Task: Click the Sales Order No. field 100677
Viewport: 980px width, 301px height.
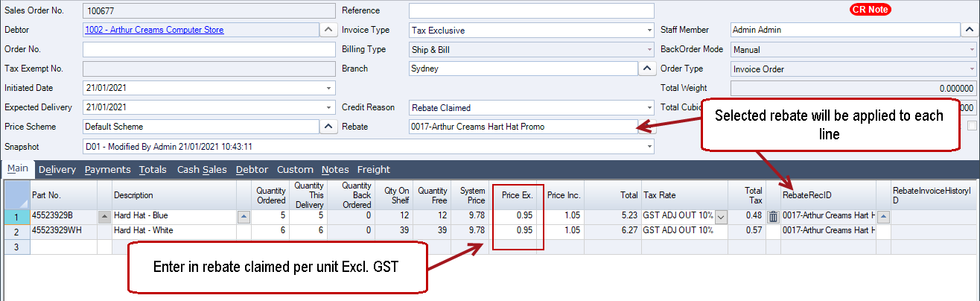Action: click(209, 10)
